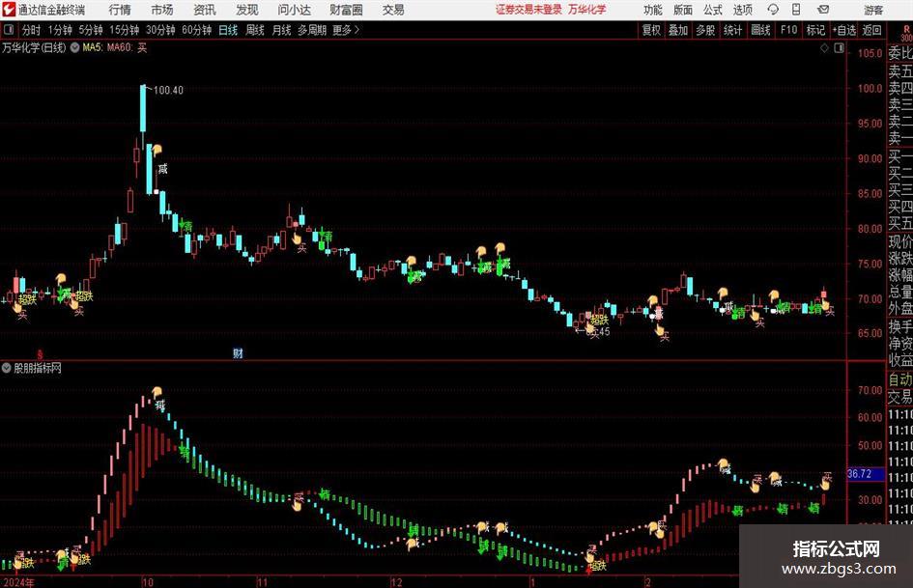Click the 多股 toolbar button

[705, 30]
